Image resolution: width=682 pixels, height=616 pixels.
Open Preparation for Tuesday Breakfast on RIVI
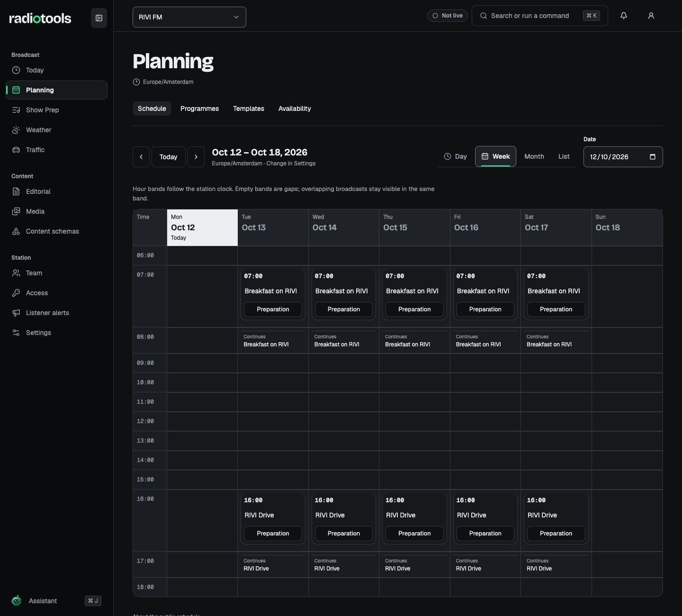[x=273, y=309]
